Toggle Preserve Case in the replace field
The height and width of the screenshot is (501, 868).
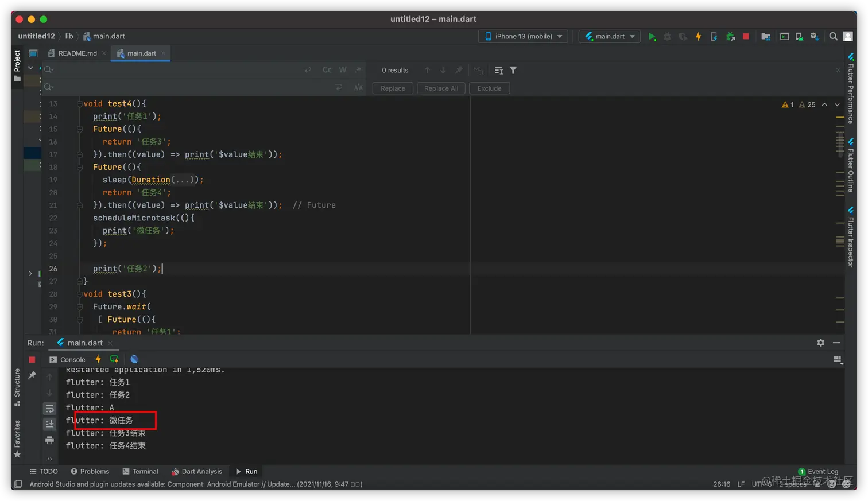point(358,87)
